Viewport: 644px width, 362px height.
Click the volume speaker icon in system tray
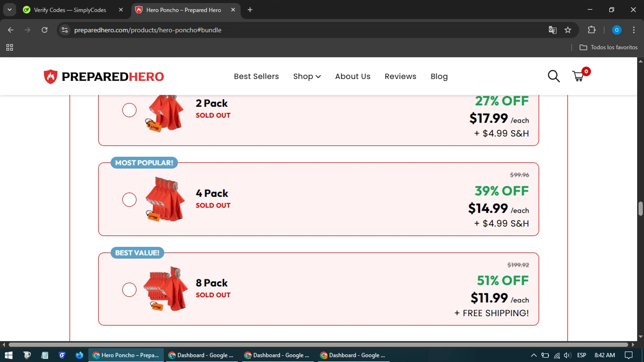pos(568,355)
